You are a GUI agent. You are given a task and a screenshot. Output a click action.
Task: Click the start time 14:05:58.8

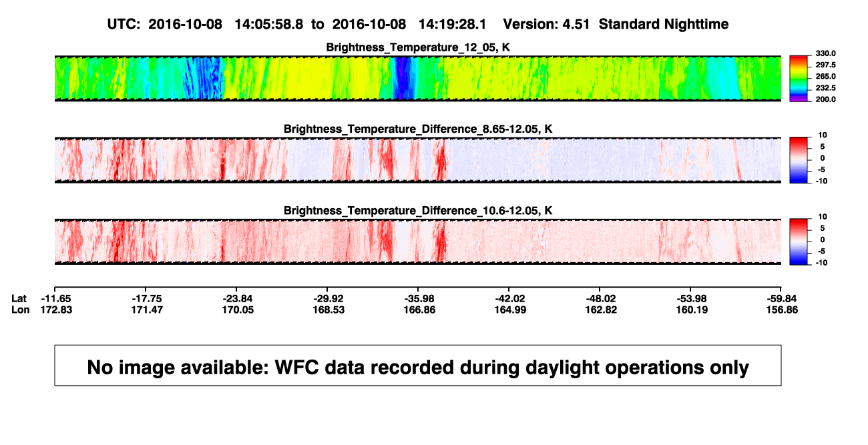point(269,24)
